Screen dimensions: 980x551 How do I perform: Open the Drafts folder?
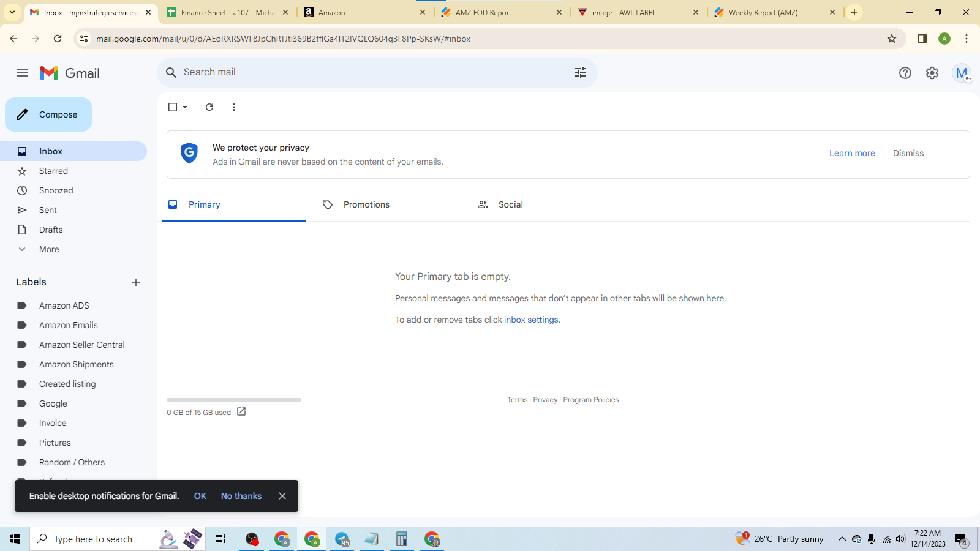click(x=73, y=230)
